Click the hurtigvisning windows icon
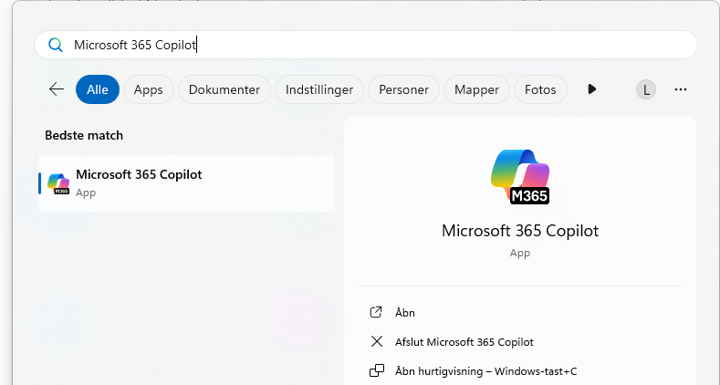The height and width of the screenshot is (385, 720). pyautogui.click(x=377, y=371)
